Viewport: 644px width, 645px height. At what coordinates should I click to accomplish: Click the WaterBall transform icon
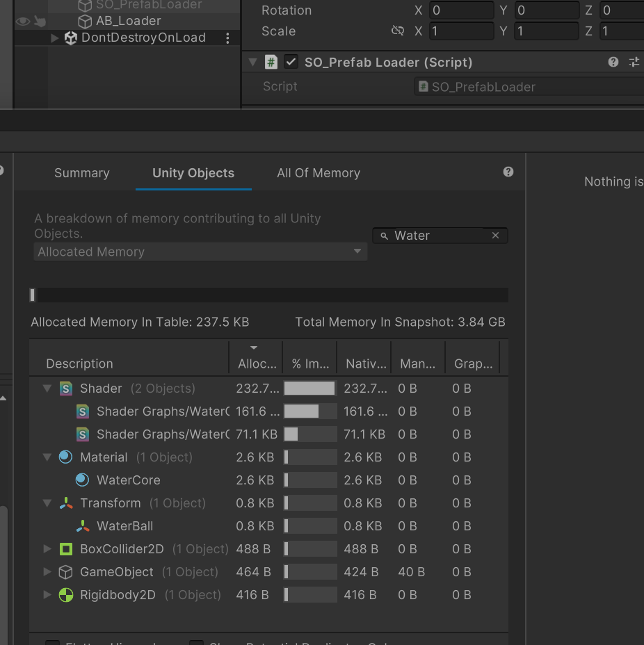[83, 526]
